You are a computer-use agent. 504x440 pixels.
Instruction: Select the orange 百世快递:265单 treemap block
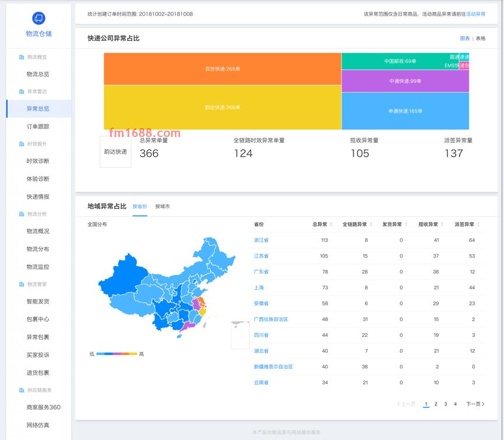click(222, 69)
